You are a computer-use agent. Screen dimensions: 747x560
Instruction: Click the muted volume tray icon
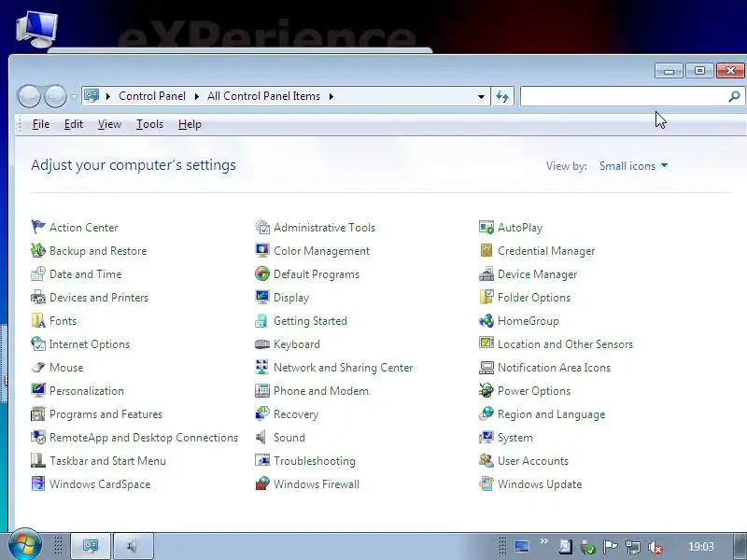pyautogui.click(x=655, y=547)
